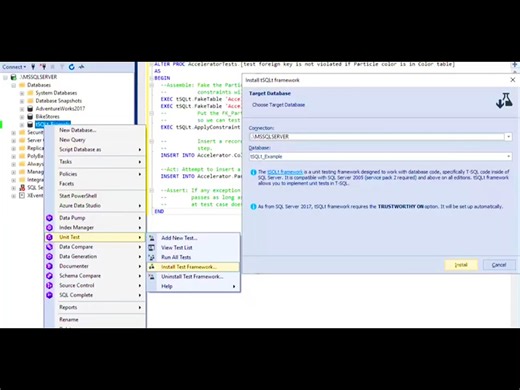
Task: Collapse the .\MSSQLSERVER server node
Action: click(5, 77)
